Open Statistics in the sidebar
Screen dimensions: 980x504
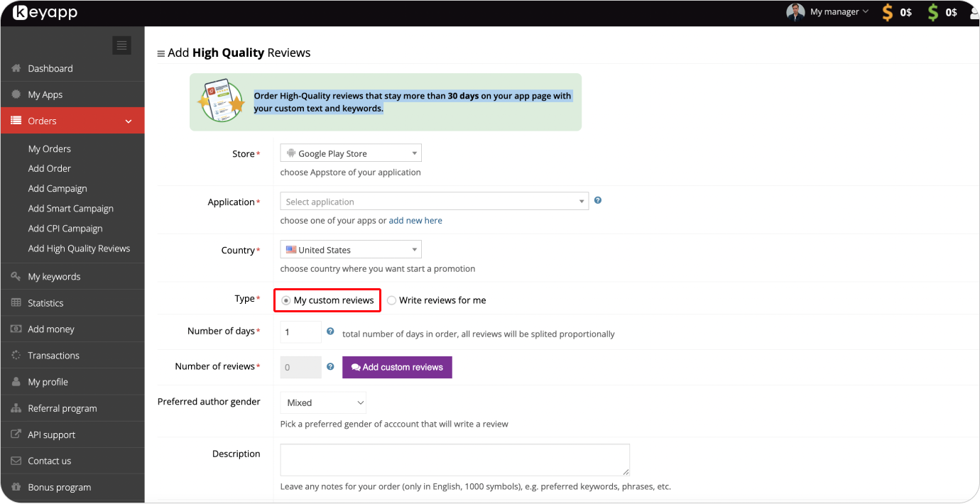[x=45, y=303]
